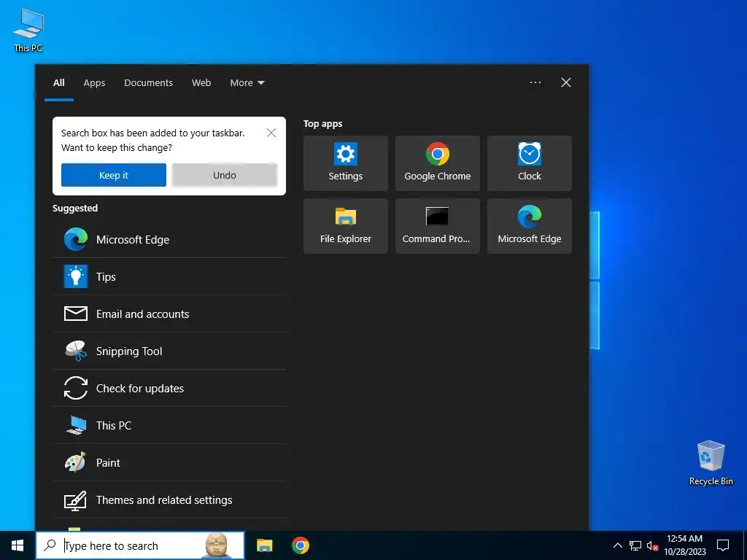This screenshot has width=747, height=560.
Task: Open Chrome from the taskbar
Action: (x=300, y=545)
